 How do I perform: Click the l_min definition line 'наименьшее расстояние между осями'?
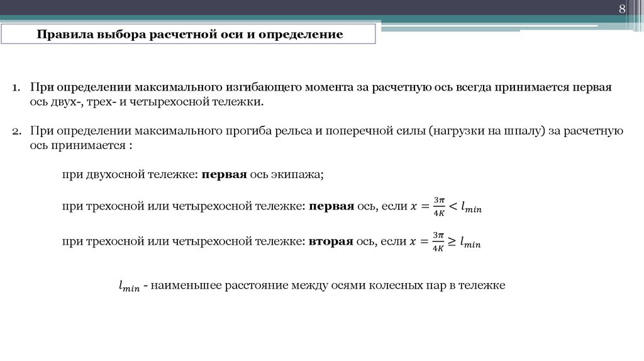(x=312, y=286)
